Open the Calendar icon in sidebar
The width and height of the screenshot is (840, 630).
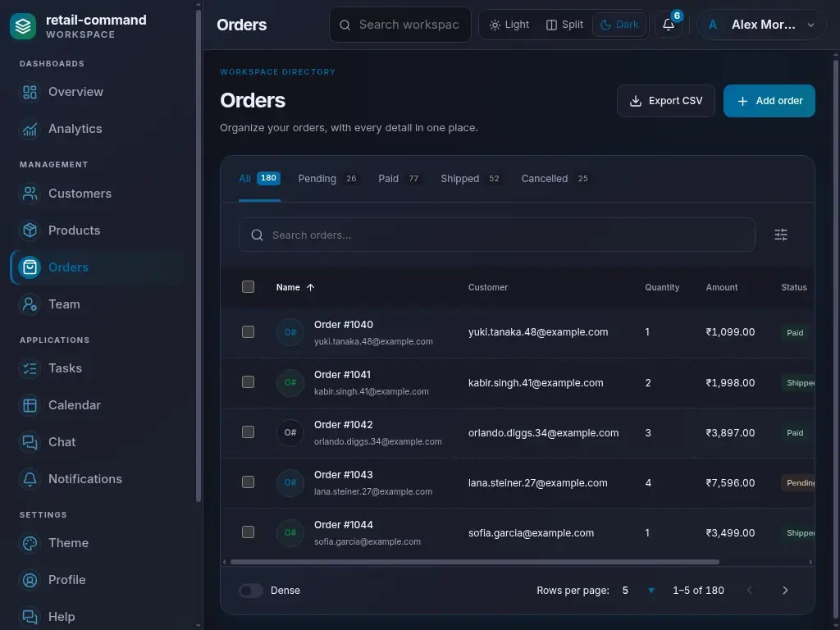[x=30, y=405]
